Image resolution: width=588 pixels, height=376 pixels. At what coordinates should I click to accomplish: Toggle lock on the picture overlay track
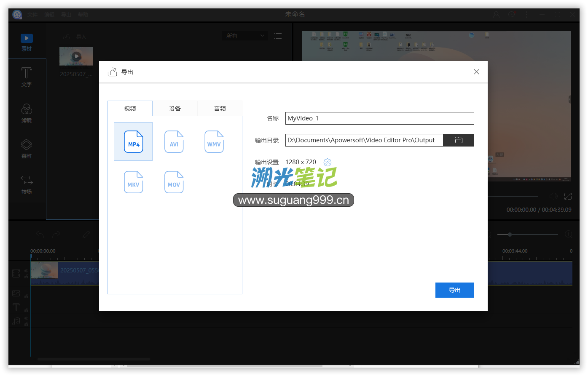click(26, 296)
